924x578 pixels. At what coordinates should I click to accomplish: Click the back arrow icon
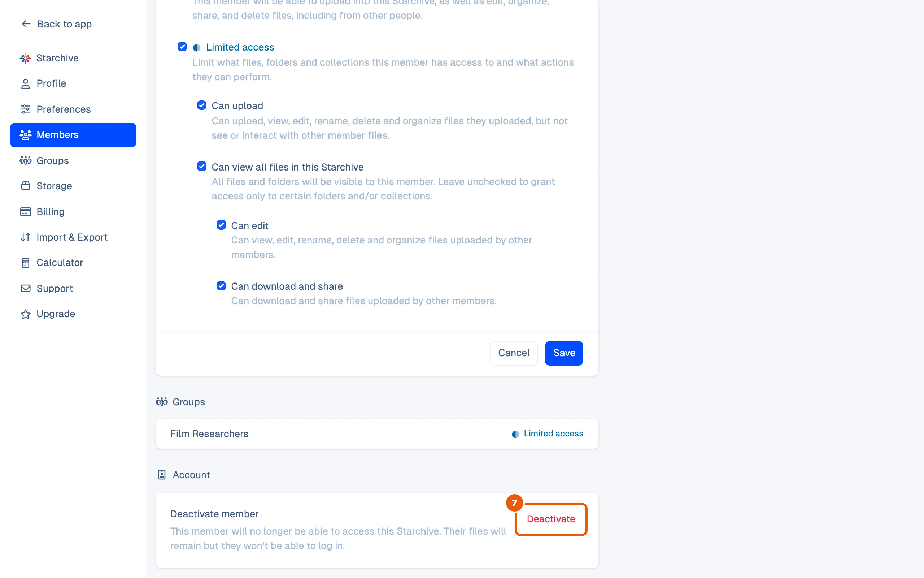(26, 24)
